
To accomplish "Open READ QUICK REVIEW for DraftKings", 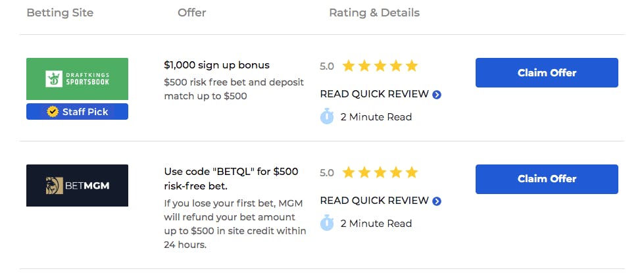I will [374, 95].
